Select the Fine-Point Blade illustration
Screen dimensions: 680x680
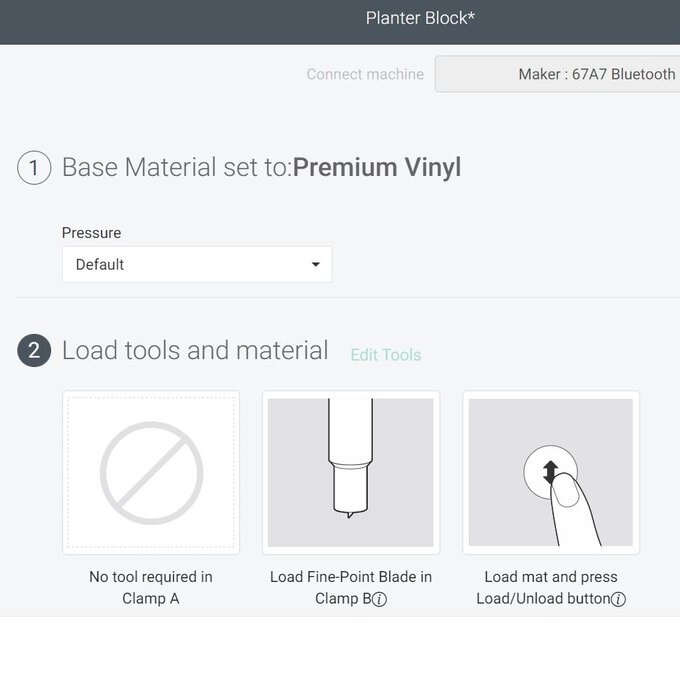[x=351, y=472]
